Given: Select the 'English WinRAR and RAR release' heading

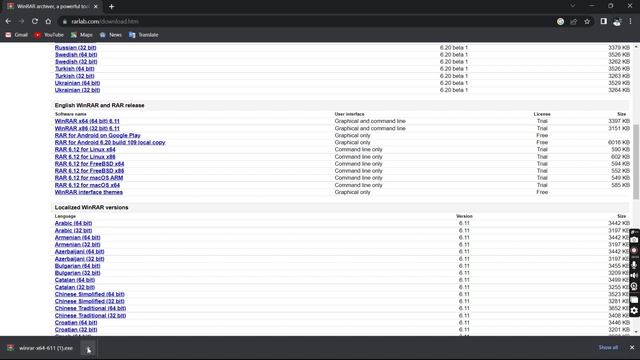Looking at the screenshot, I should pyautogui.click(x=99, y=105).
